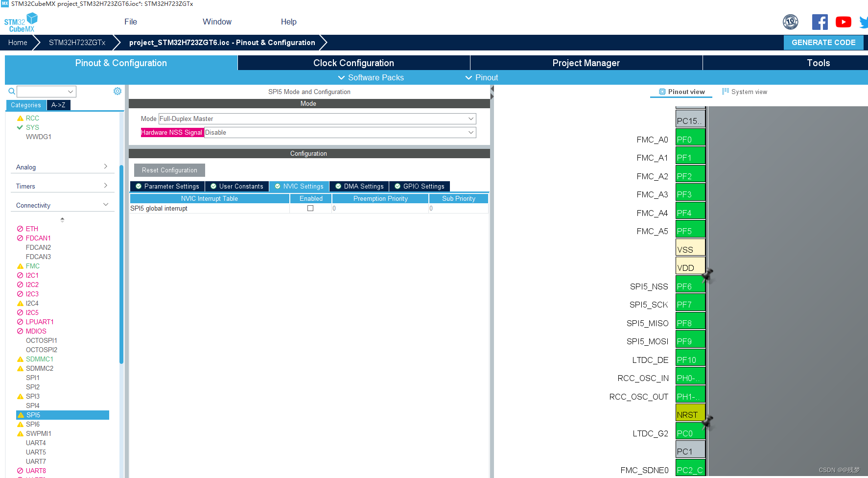
Task: Open User Constants tab
Action: point(237,186)
